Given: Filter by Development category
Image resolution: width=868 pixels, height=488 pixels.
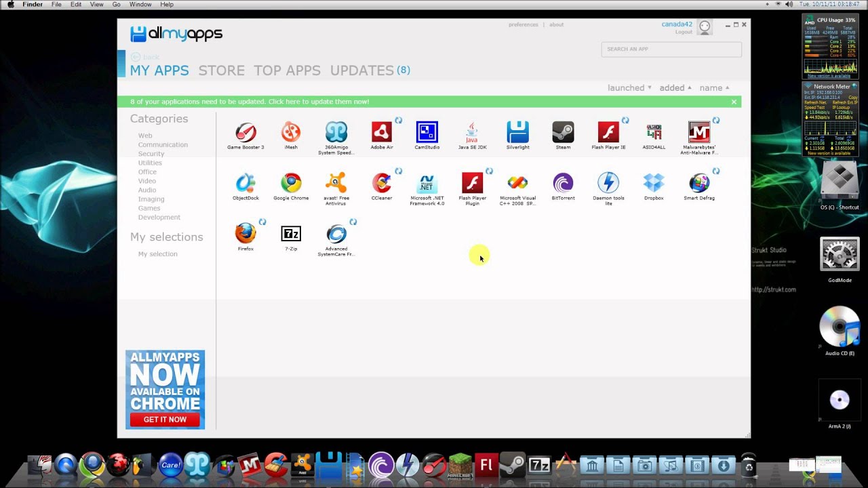Looking at the screenshot, I should tap(159, 217).
